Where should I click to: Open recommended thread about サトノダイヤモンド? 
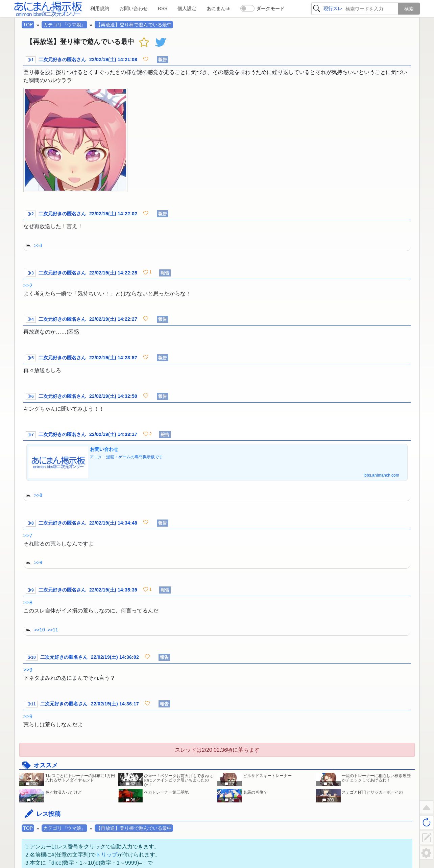68,779
